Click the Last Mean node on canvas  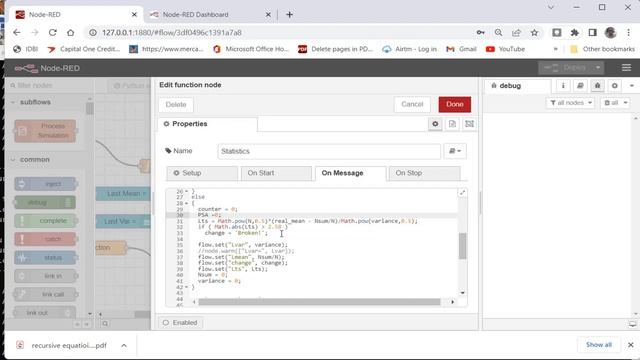[123, 193]
